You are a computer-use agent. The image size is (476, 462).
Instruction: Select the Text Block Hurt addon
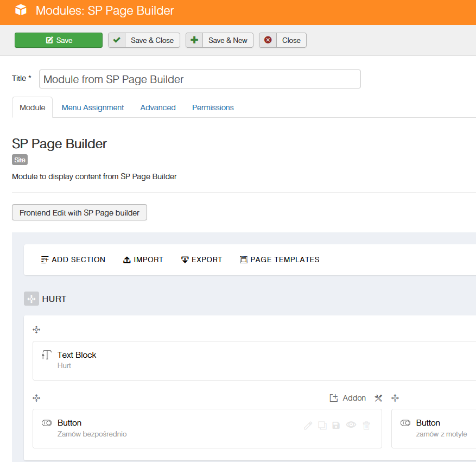coord(255,360)
